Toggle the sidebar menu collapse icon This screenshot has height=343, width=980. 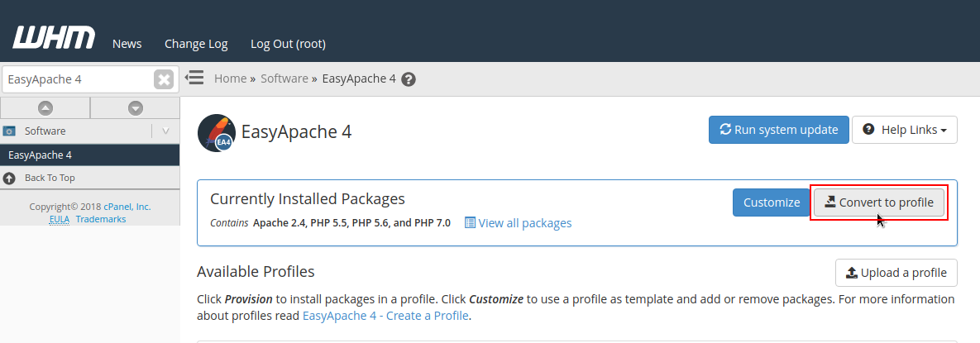coord(194,78)
